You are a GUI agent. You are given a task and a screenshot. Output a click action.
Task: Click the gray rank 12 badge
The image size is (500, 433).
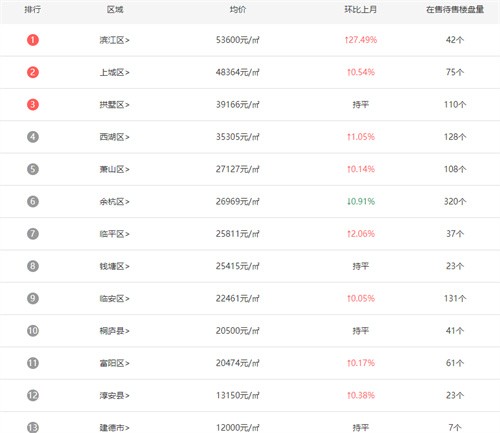(x=33, y=396)
